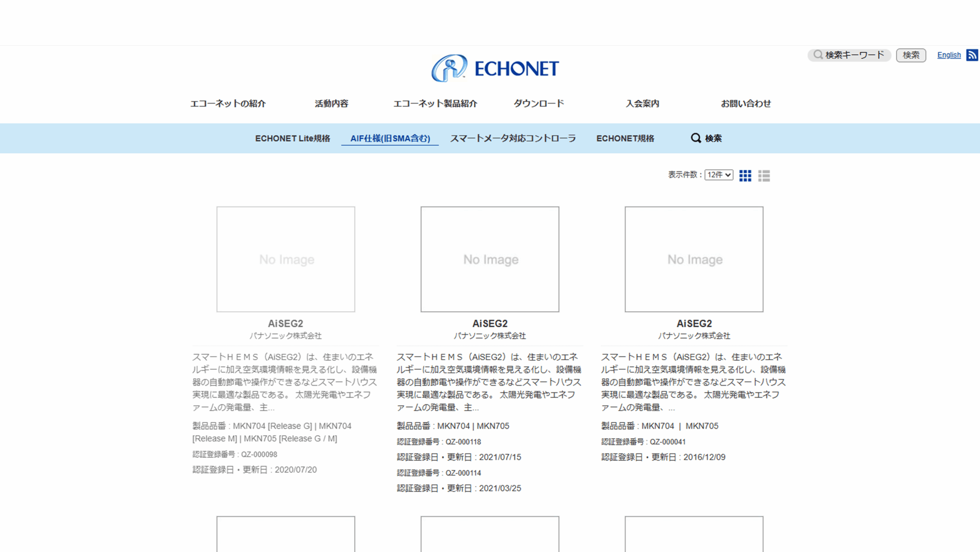Open 入会案内 menu
This screenshot has height=552, width=980.
642,103
